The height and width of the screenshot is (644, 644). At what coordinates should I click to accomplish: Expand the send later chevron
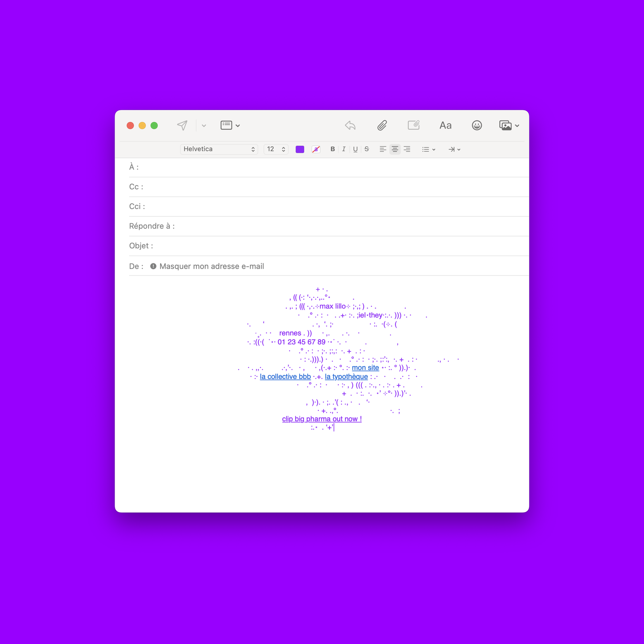coord(204,126)
